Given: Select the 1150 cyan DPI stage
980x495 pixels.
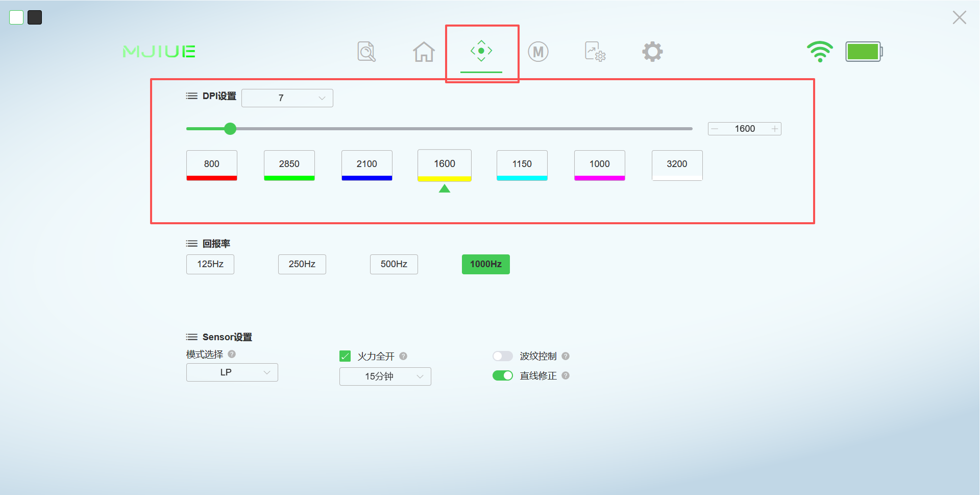Looking at the screenshot, I should coord(522,166).
